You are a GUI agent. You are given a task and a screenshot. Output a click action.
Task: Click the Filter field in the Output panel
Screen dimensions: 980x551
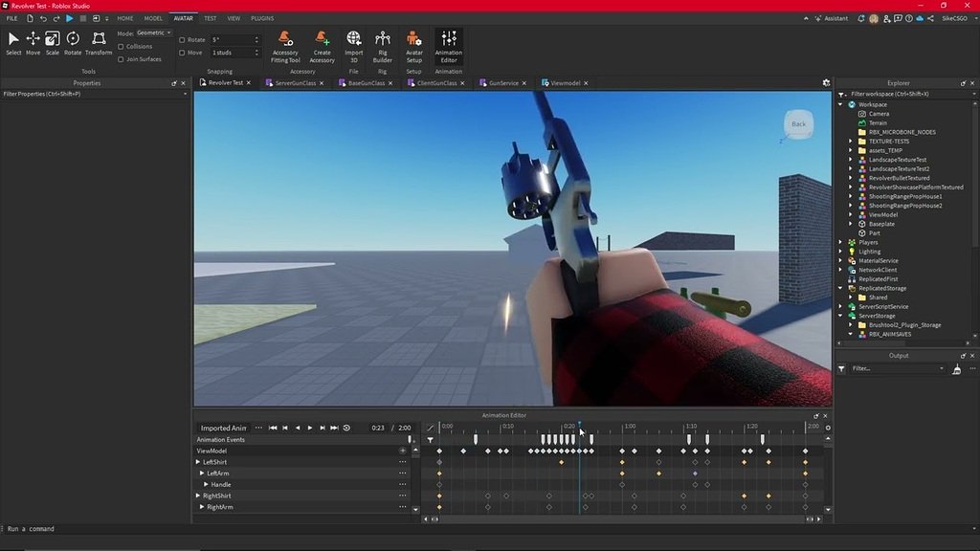click(x=895, y=367)
